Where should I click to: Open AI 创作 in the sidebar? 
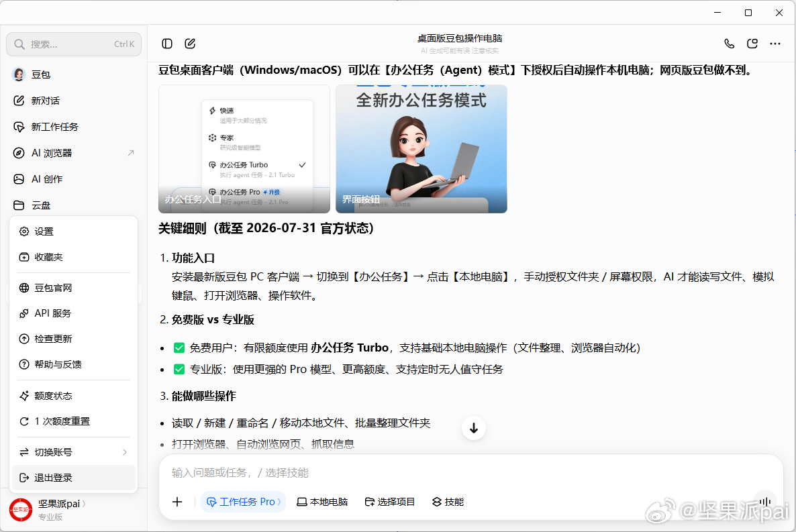tap(74, 179)
